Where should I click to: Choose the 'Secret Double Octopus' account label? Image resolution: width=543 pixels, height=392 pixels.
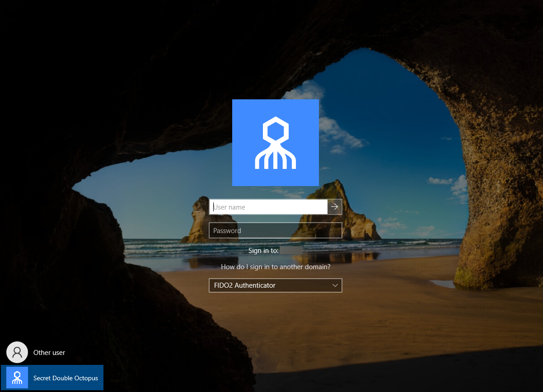coord(66,378)
